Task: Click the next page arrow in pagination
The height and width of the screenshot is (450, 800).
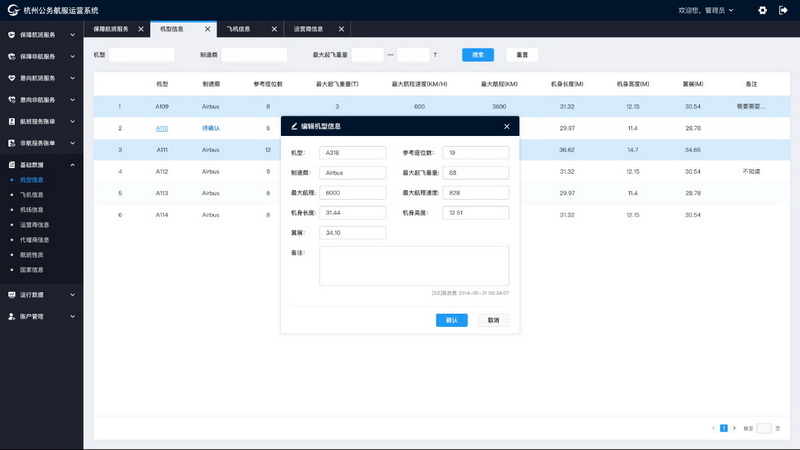Action: (734, 427)
